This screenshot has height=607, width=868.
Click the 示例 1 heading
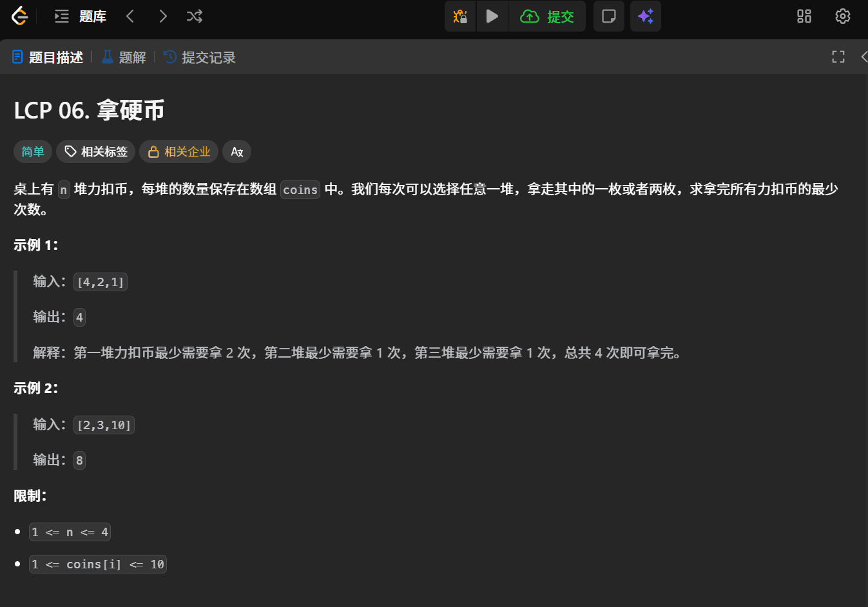pos(36,245)
